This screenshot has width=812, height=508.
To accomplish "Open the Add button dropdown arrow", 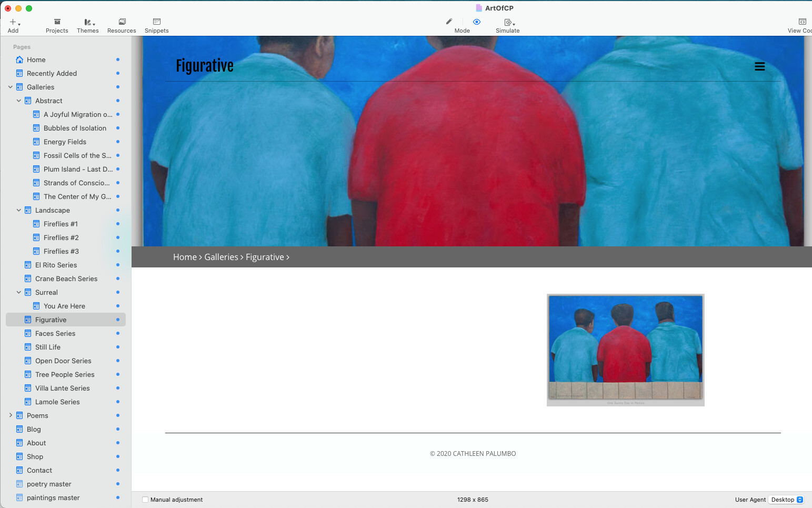I will click(x=19, y=24).
